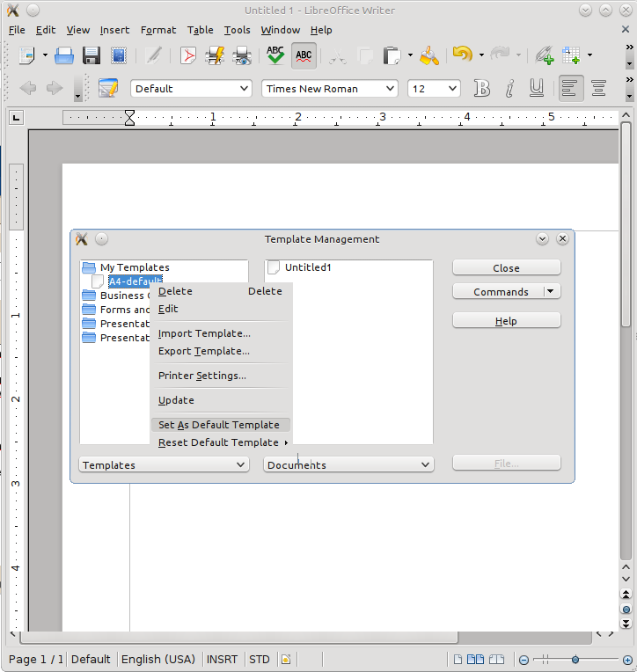Click the Save document icon

click(x=92, y=55)
